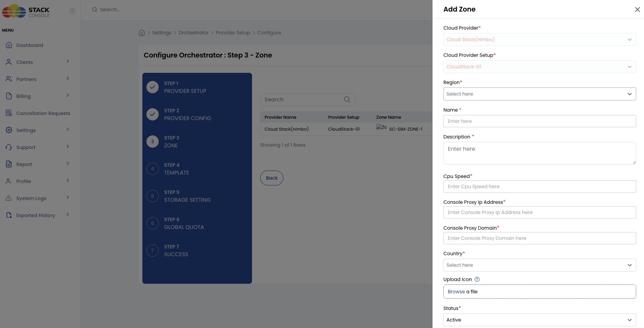Click the Step 3 number circle
The image size is (644, 328).
pos(153,142)
